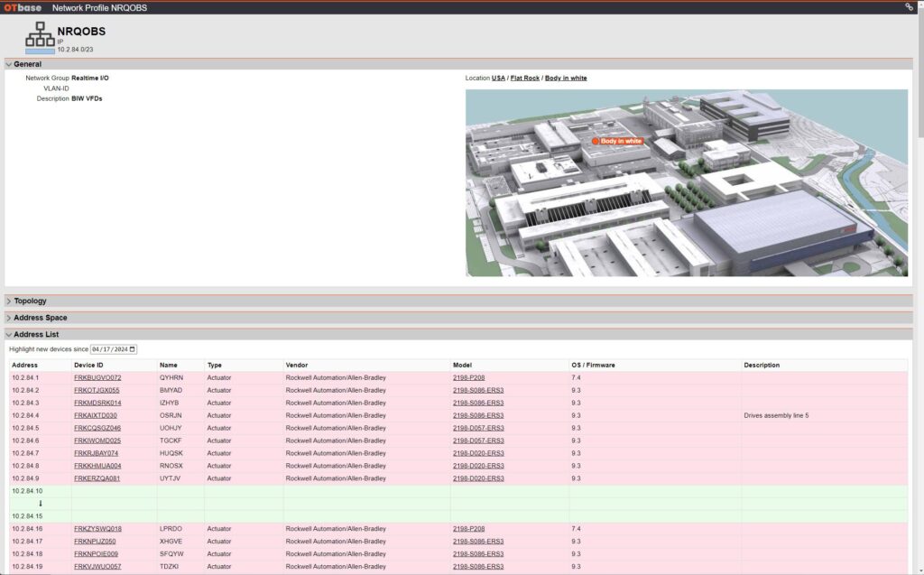
Task: Open the date picker calendar icon
Action: coord(133,349)
